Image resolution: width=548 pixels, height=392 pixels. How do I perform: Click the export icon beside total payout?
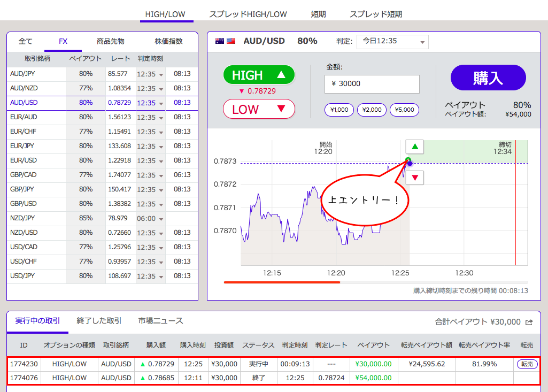pos(529,322)
